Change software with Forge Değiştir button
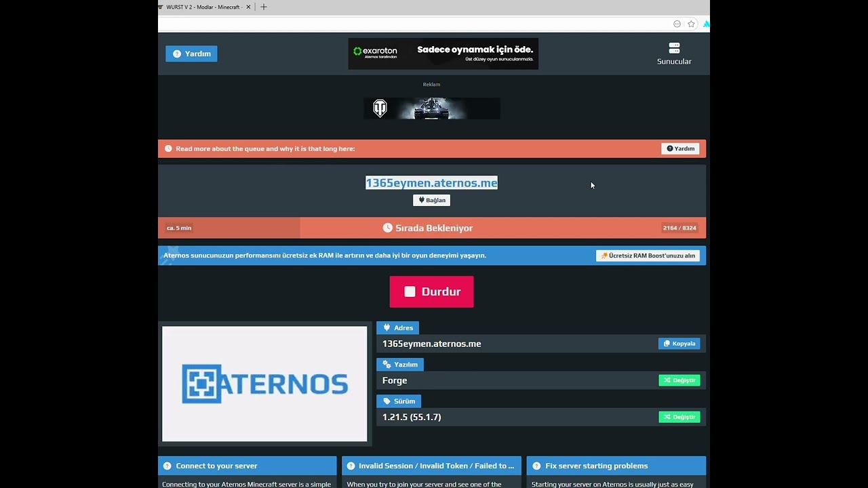 [679, 380]
